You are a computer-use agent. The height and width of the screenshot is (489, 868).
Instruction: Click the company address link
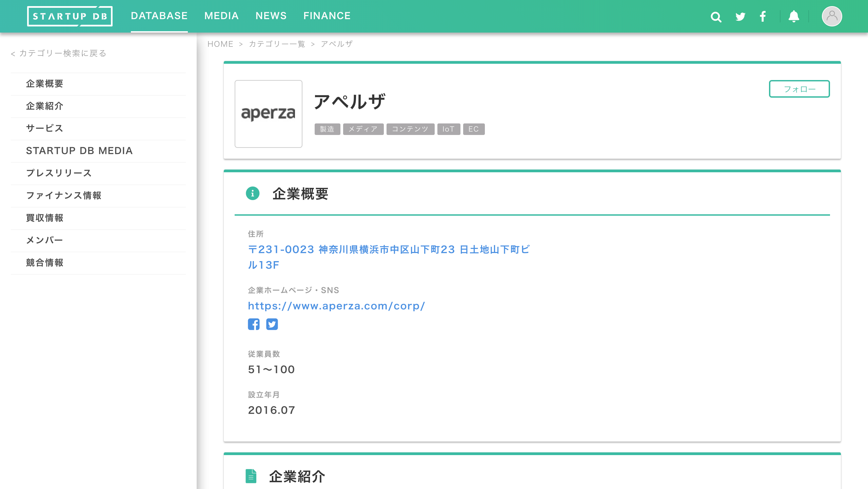tap(389, 250)
